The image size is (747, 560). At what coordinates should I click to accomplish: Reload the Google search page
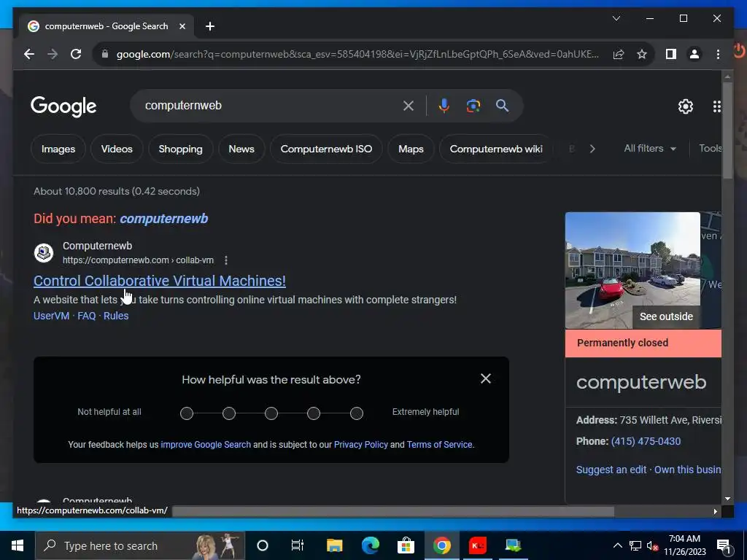[76, 54]
